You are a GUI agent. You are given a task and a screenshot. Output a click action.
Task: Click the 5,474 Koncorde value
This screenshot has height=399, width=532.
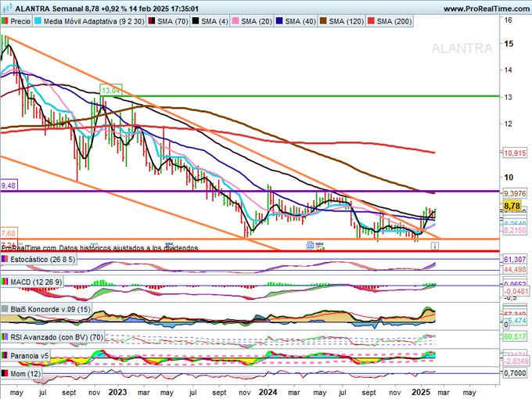click(x=516, y=321)
